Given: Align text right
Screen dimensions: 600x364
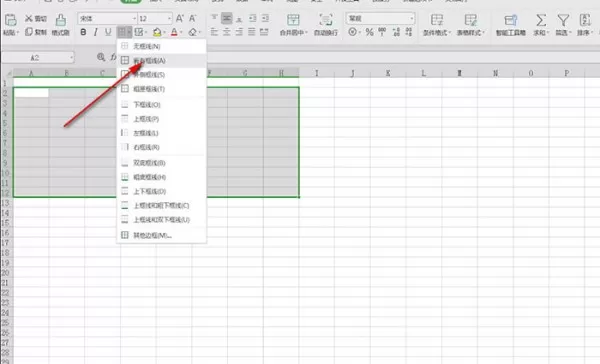Looking at the screenshot, I should (x=239, y=32).
